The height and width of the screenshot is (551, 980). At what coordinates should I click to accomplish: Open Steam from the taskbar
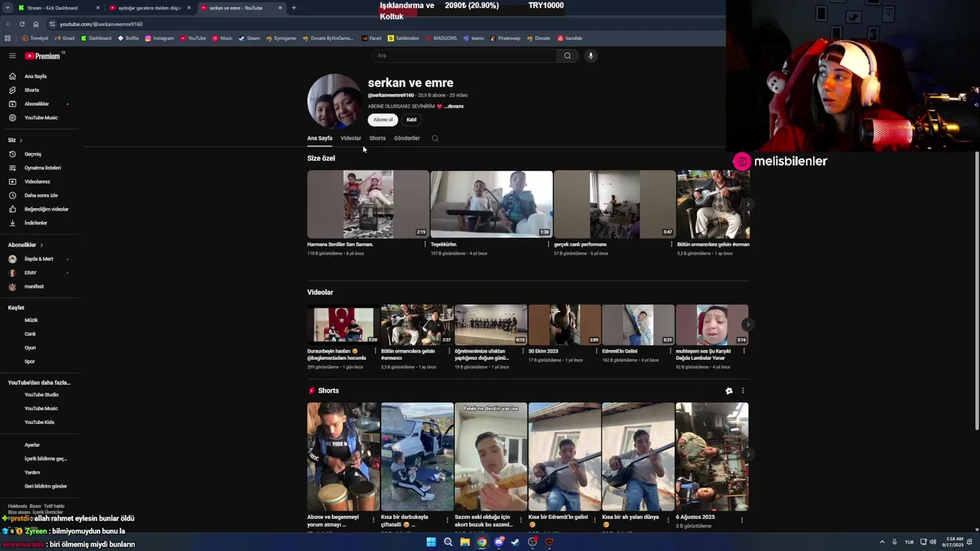tap(515, 542)
